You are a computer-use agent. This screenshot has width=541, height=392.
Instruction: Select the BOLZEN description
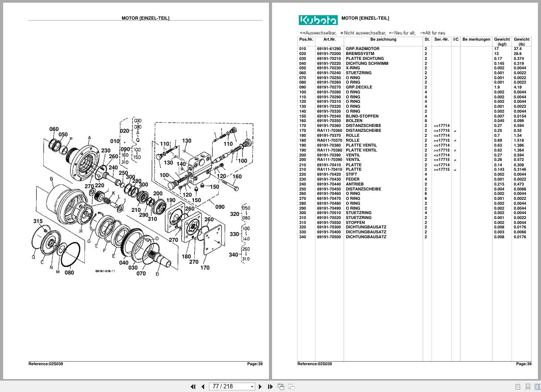coord(354,121)
